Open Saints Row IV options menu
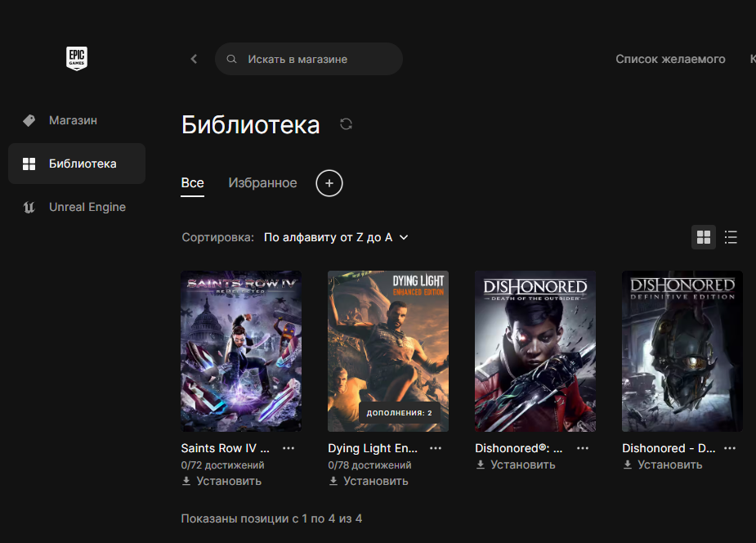 click(289, 448)
